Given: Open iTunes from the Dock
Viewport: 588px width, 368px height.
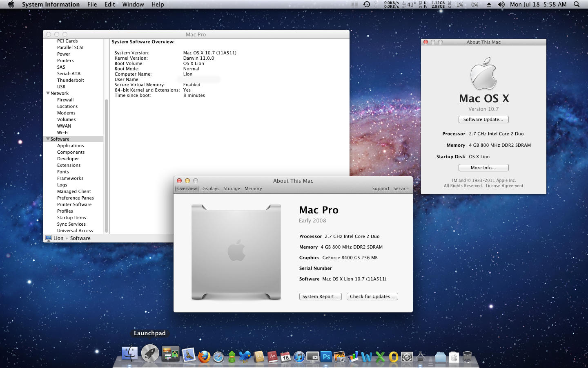Looking at the screenshot, I should point(299,357).
